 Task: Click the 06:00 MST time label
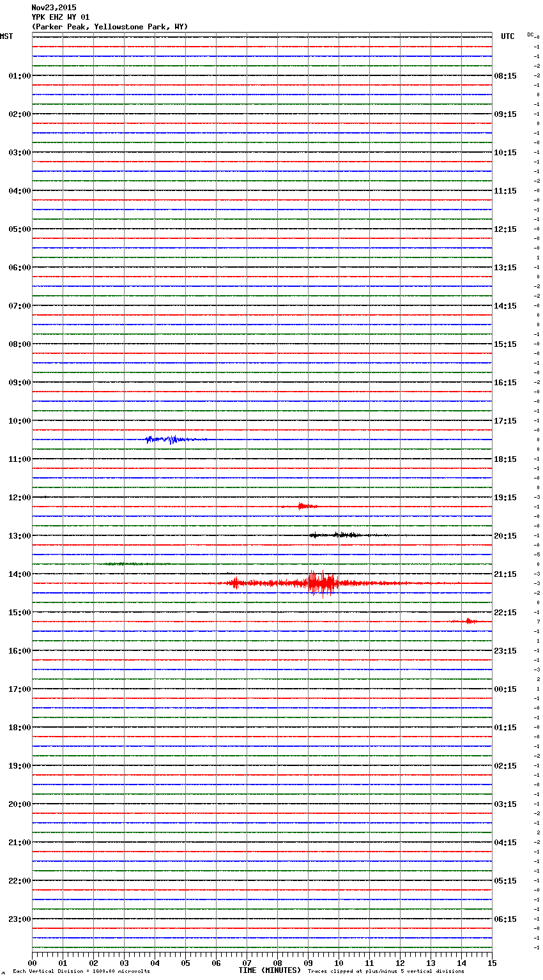coord(20,268)
